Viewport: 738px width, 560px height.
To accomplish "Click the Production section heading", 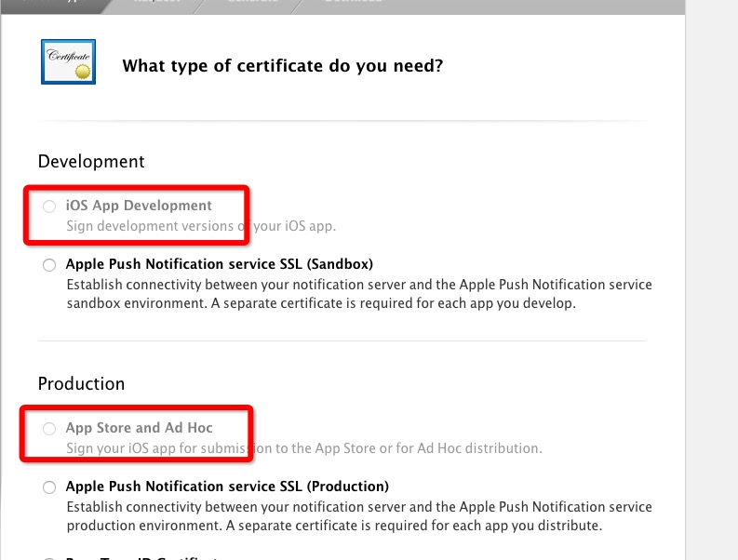I will click(81, 384).
